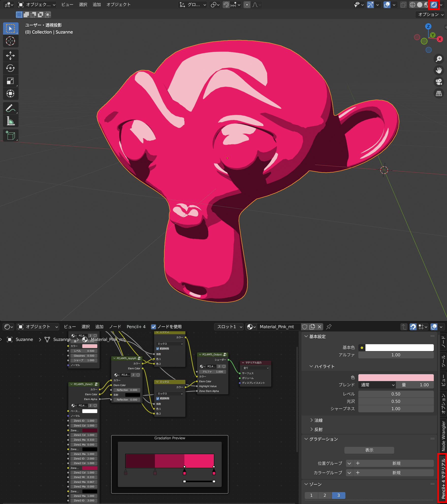
Task: Toggle X-ray mode button
Action: (403, 5)
